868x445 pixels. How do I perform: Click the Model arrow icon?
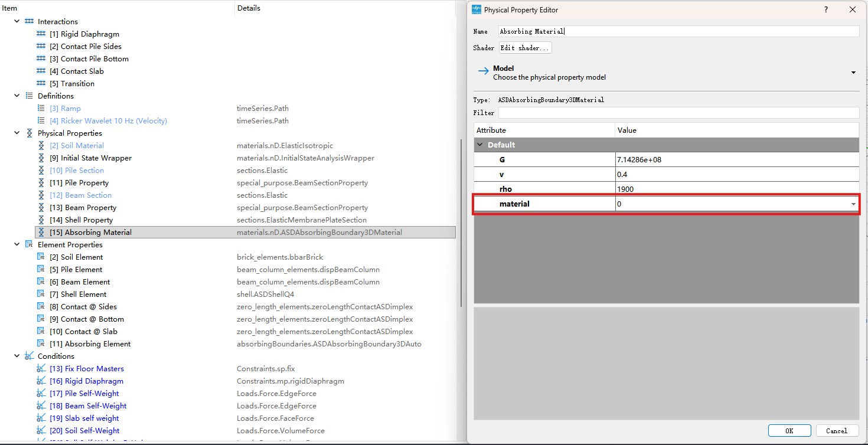483,73
